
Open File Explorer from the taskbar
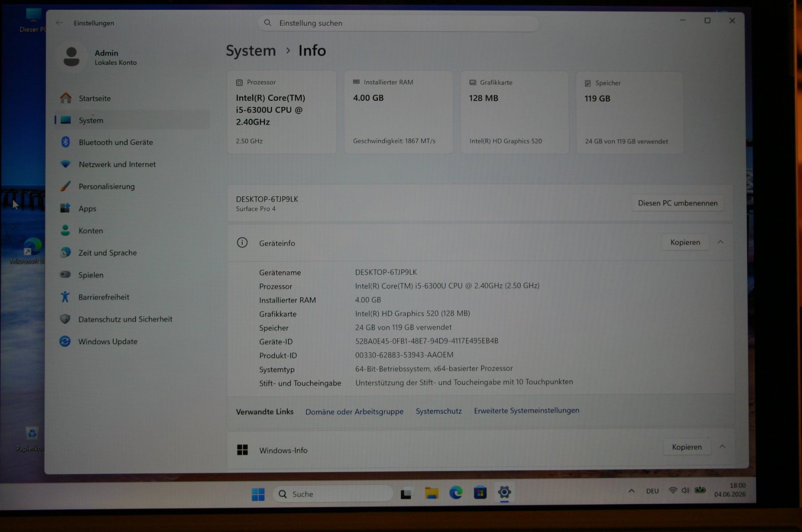(x=431, y=493)
